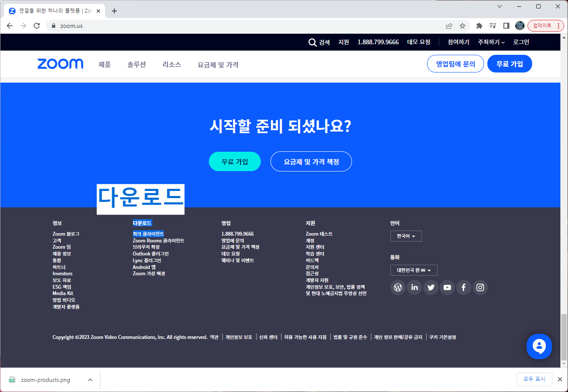The width and height of the screenshot is (568, 392).
Task: Open the Instagram social icon
Action: [480, 287]
